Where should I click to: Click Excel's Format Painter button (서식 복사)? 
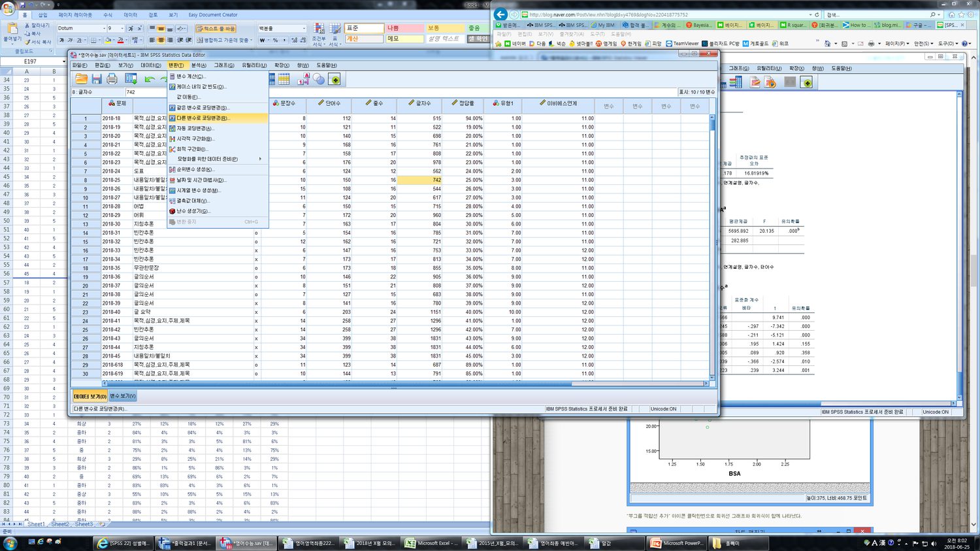38,42
